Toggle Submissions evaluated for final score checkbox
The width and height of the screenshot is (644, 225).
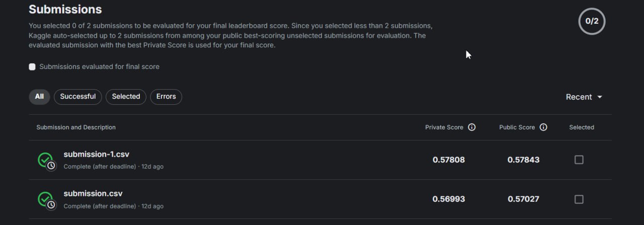click(x=32, y=67)
